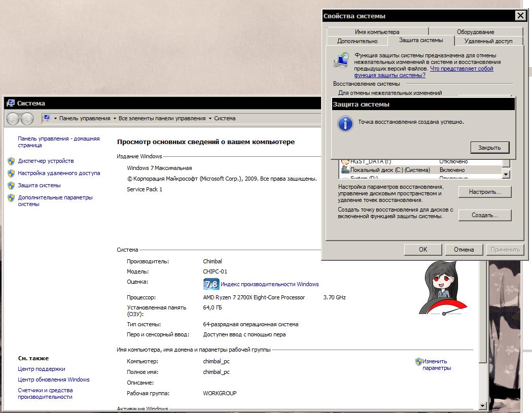The image size is (532, 413).
Task: Open Защита системы sidebar link
Action: pyautogui.click(x=40, y=185)
